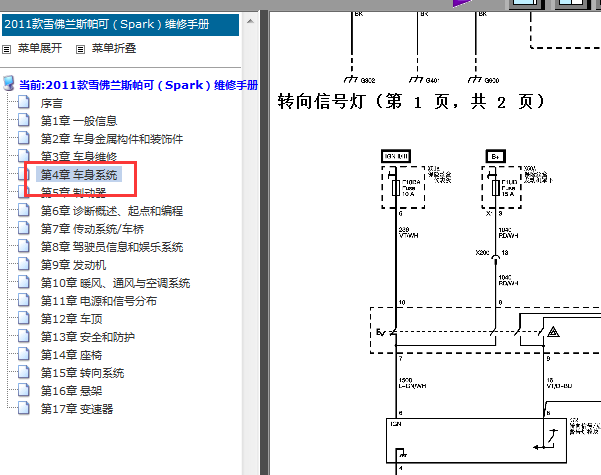Open the current manual root link 当前:2011款雪佛兰斯帕可
Viewport: 601px width, 475px height.
coord(139,85)
